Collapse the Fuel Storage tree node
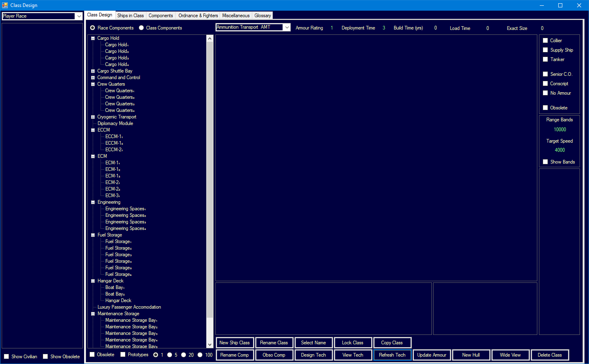 [93, 235]
